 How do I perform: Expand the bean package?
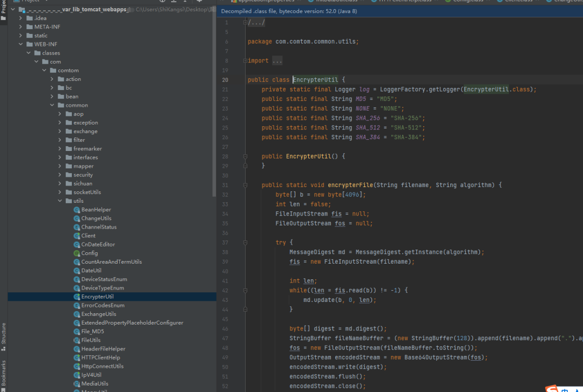[52, 97]
